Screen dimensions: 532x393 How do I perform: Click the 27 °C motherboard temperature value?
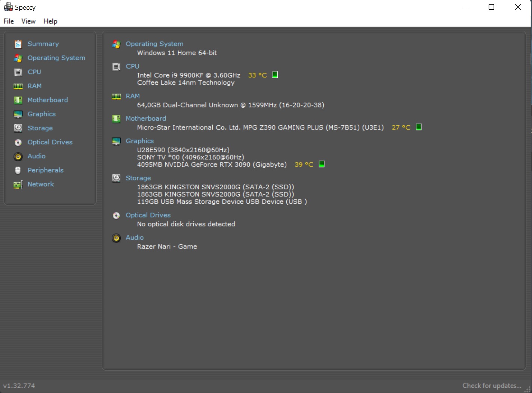pyautogui.click(x=401, y=128)
